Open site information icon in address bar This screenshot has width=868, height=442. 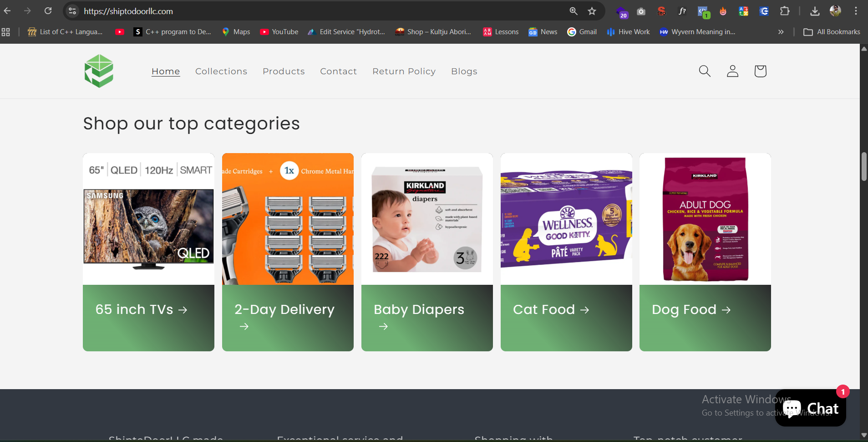click(x=72, y=11)
